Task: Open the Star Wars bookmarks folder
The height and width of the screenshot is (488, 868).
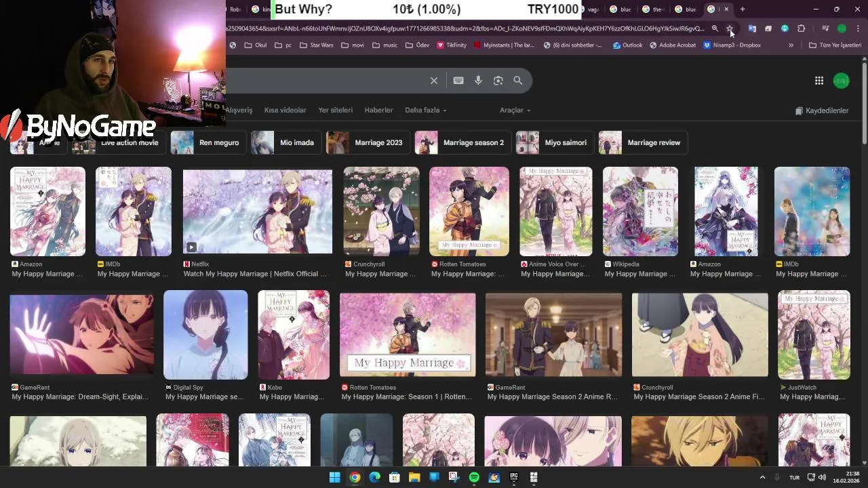Action: coord(315,45)
